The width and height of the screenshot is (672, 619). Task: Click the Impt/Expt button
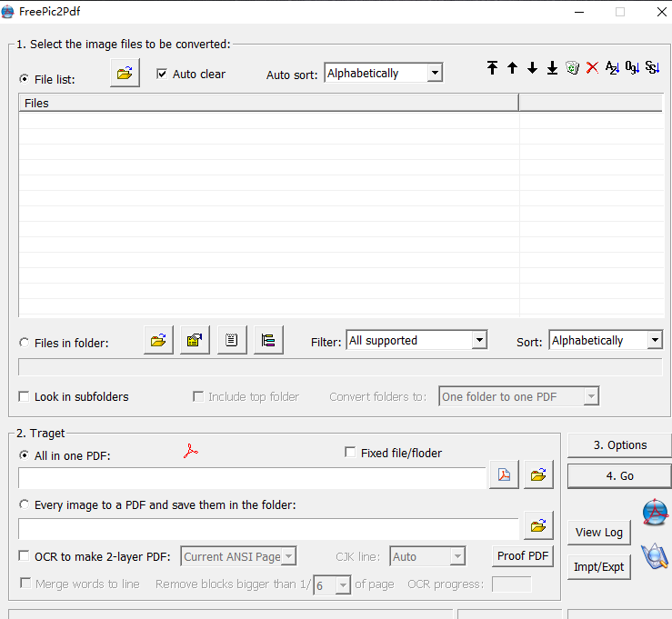598,567
